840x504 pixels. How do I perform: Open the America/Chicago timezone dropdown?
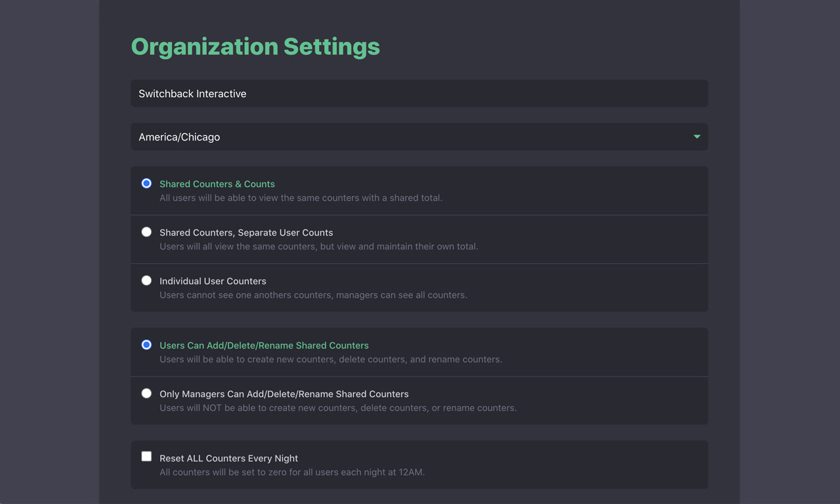(x=419, y=137)
